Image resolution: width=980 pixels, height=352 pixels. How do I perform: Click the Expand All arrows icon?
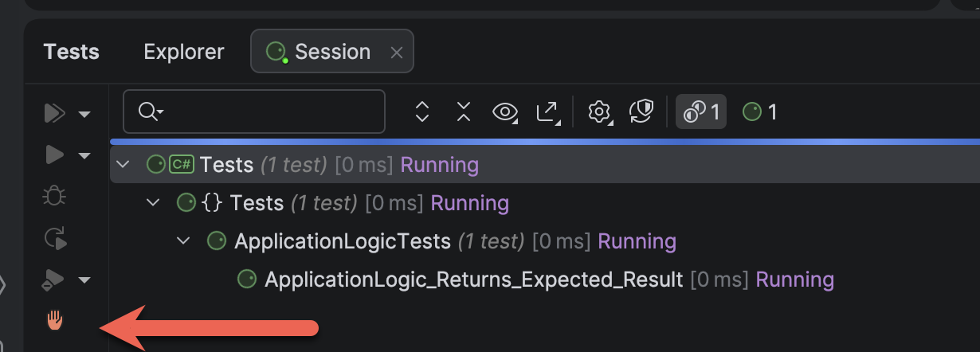(x=423, y=112)
